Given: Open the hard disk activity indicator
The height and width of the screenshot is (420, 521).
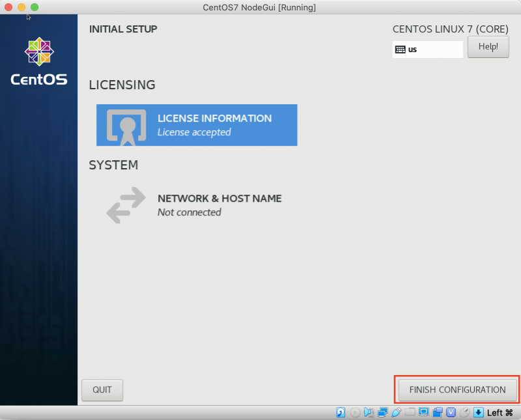Looking at the screenshot, I should tap(341, 412).
